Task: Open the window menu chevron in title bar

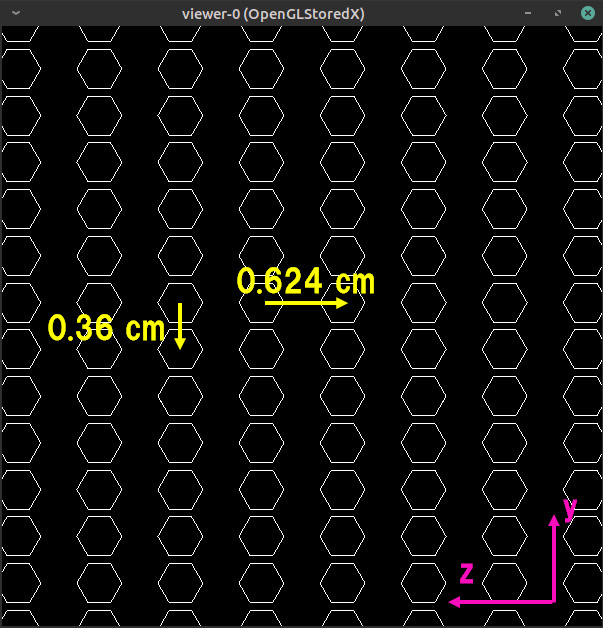Action: tap(16, 13)
